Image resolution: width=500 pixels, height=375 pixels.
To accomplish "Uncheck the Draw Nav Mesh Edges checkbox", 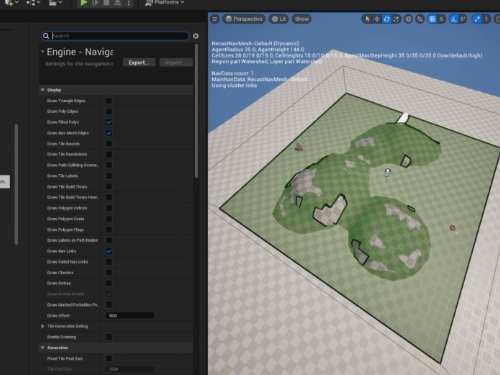I will coord(109,133).
